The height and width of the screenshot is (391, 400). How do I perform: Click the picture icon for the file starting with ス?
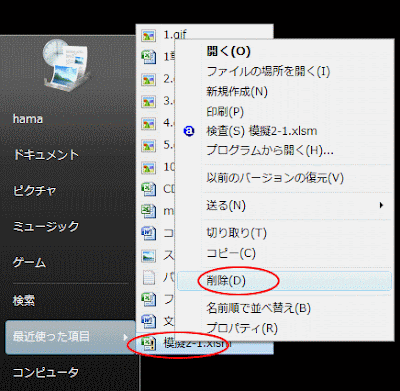[148, 256]
